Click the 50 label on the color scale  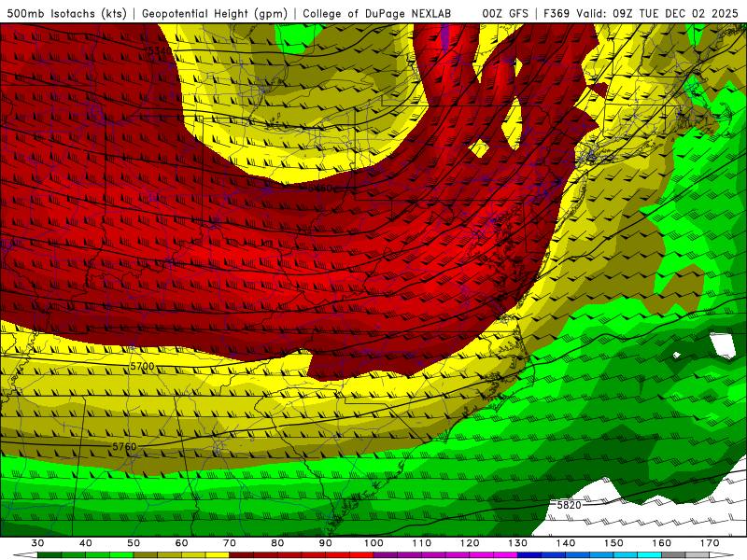pos(134,543)
